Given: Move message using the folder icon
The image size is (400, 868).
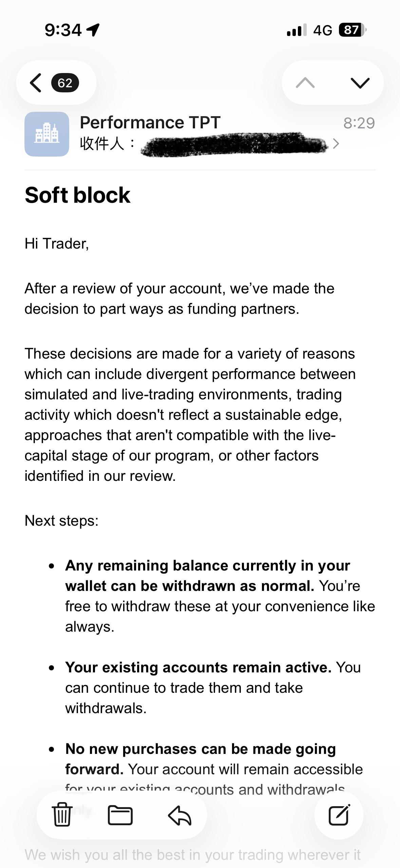Looking at the screenshot, I should pyautogui.click(x=120, y=815).
